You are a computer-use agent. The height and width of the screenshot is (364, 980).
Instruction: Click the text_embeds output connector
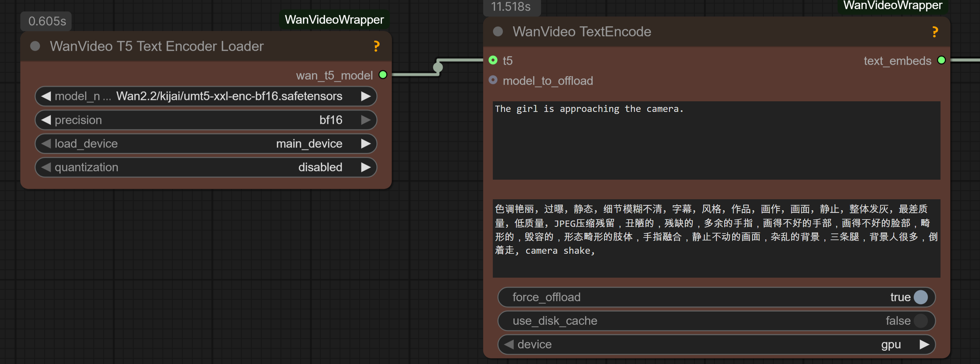941,60
